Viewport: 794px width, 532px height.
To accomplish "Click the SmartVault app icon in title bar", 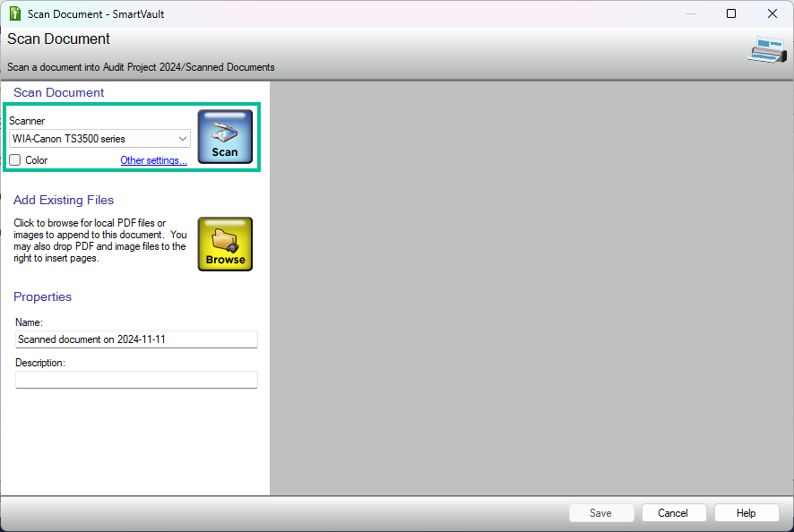I will coord(14,13).
